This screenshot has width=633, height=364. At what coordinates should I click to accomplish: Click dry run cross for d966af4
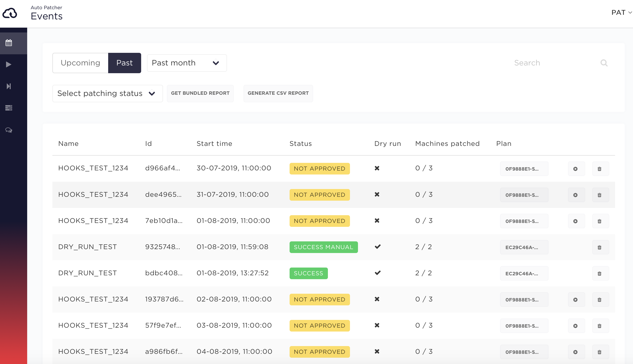pyautogui.click(x=377, y=168)
